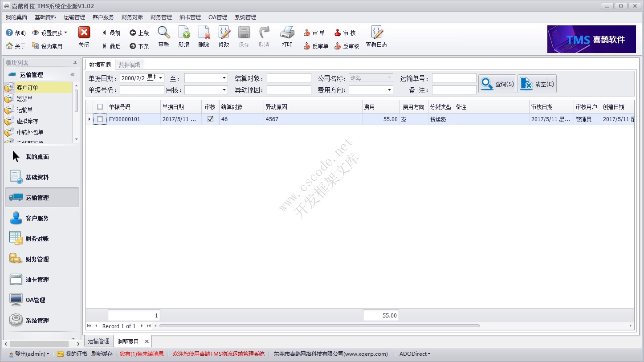Viewport: 644px width, 362px height.
Task: Open the ADODirect dropdown
Action: [415, 354]
